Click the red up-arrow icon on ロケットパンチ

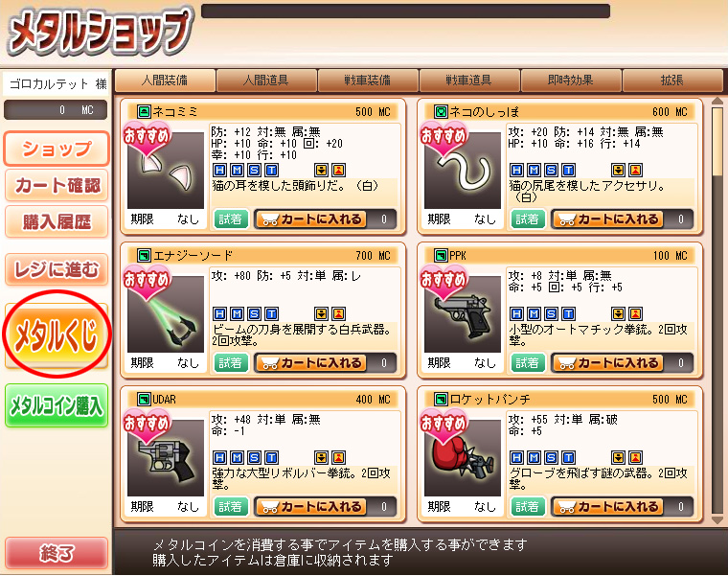pyautogui.click(x=636, y=457)
